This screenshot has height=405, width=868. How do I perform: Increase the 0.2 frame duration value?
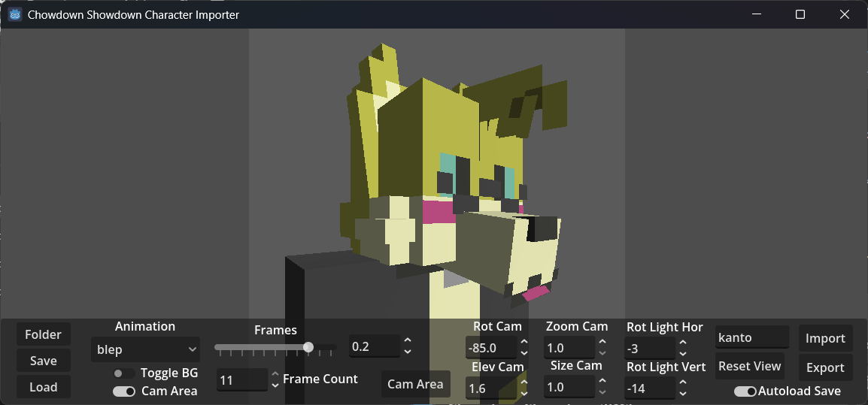pos(408,341)
